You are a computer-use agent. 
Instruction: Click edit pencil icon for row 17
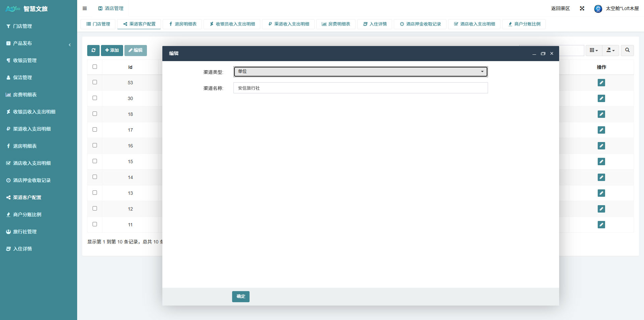click(x=601, y=130)
